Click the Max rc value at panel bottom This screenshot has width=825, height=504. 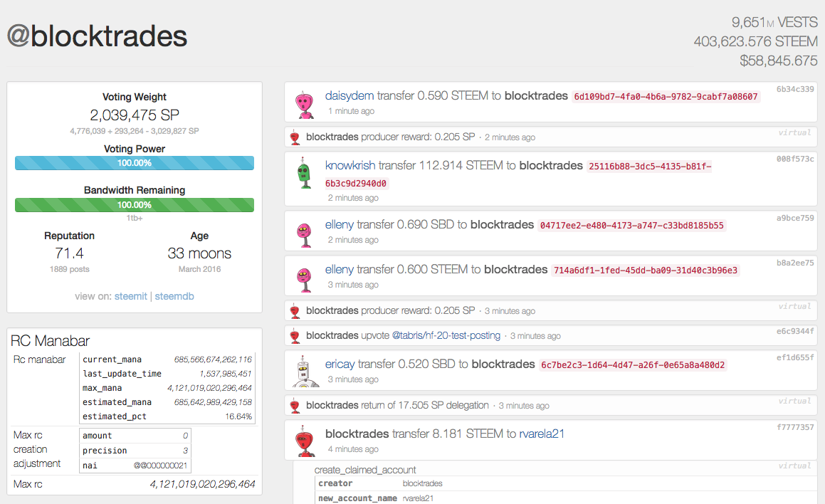203,484
